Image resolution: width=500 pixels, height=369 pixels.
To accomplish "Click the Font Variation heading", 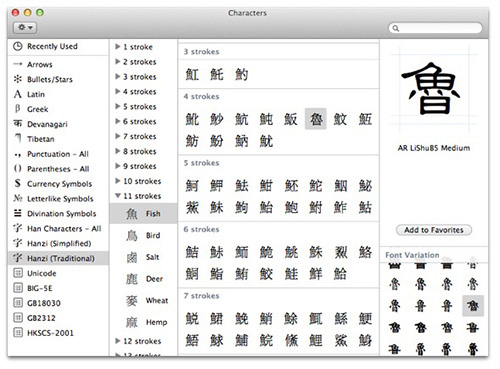I will click(x=412, y=255).
